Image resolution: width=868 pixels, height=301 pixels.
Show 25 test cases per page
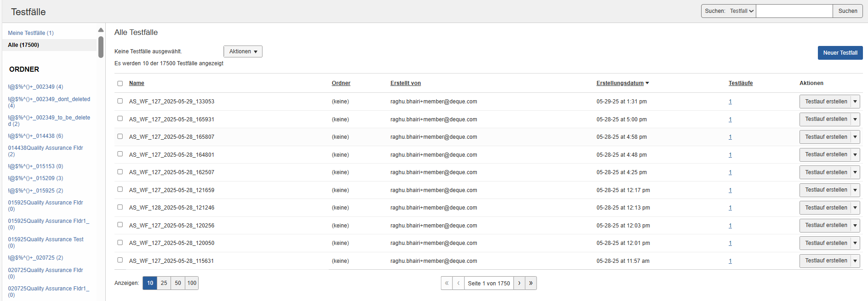click(164, 283)
